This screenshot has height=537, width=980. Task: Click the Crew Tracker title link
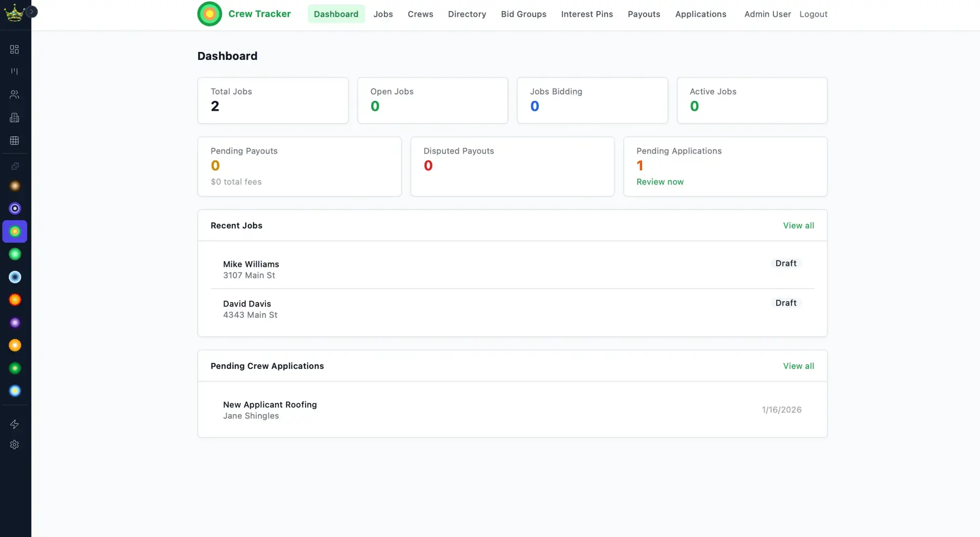259,14
